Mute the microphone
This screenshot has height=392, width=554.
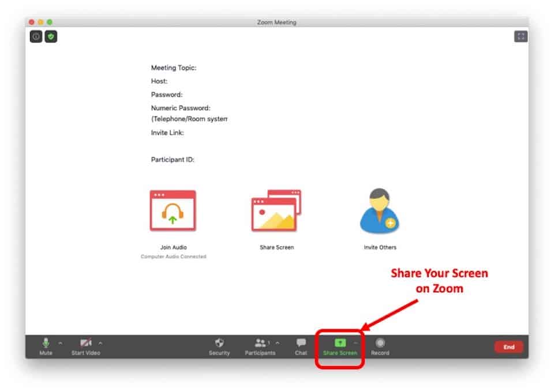[x=46, y=347]
